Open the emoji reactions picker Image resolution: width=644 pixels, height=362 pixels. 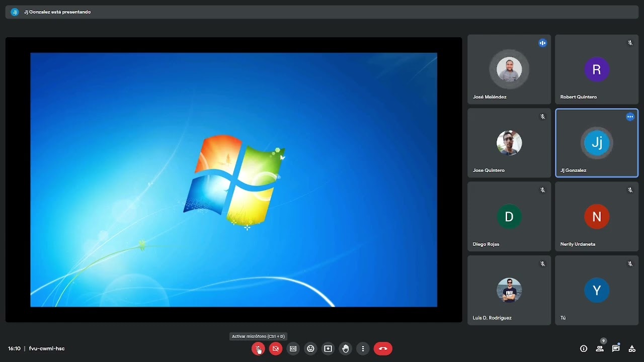click(311, 348)
